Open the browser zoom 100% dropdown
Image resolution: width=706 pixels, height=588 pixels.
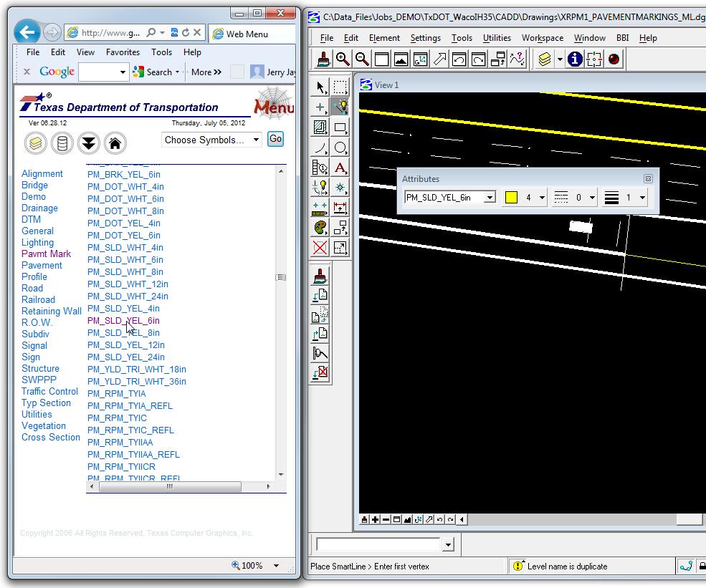point(277,566)
